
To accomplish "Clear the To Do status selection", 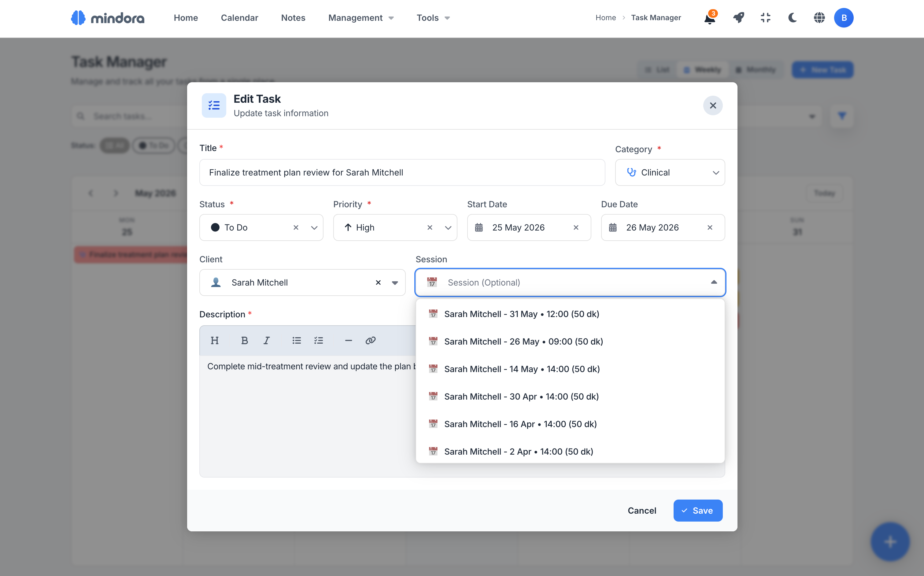I will click(x=296, y=227).
